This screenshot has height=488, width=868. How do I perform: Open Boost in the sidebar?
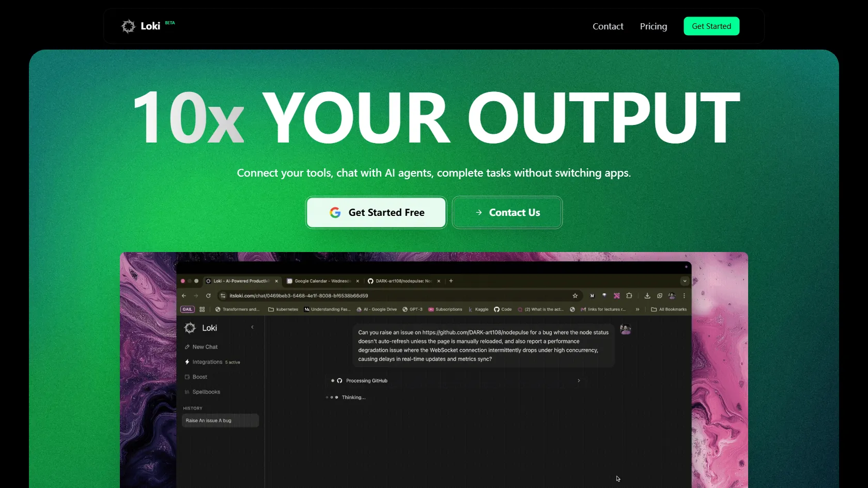[196, 377]
